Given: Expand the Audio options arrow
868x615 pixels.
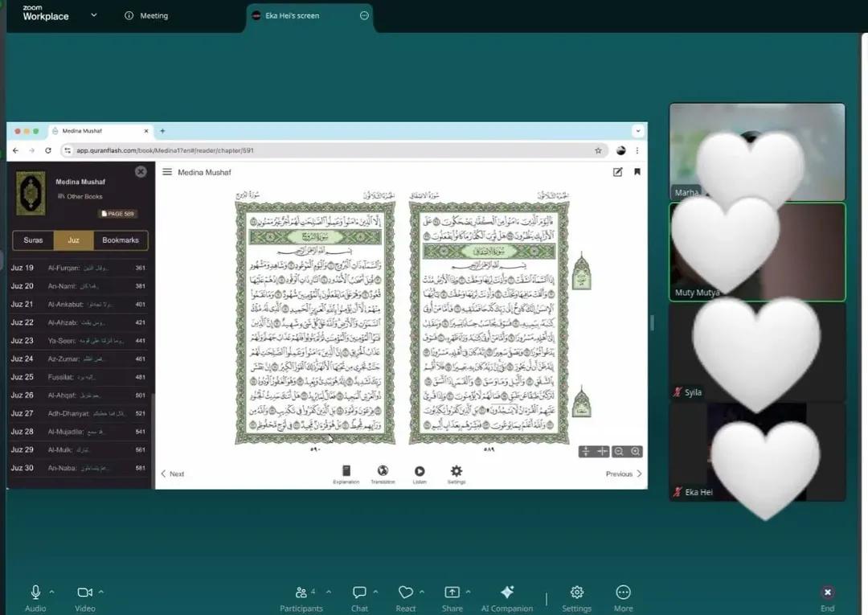Looking at the screenshot, I should pyautogui.click(x=52, y=592).
